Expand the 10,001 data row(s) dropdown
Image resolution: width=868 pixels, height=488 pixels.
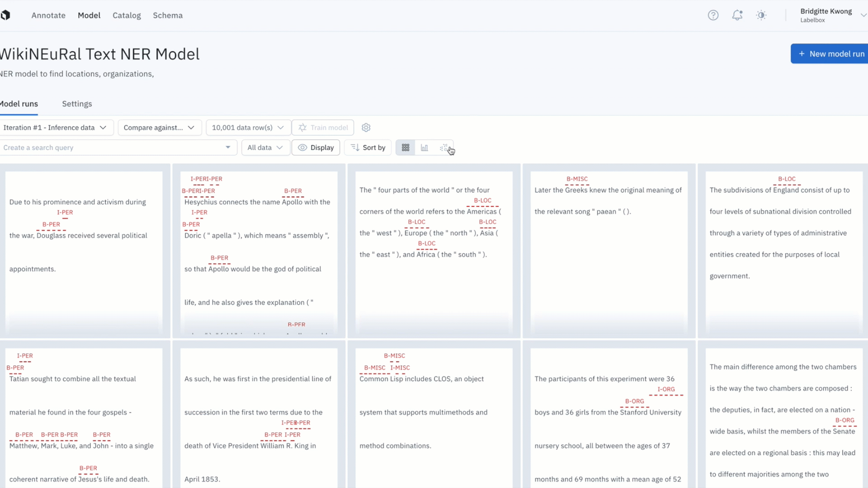click(x=248, y=128)
